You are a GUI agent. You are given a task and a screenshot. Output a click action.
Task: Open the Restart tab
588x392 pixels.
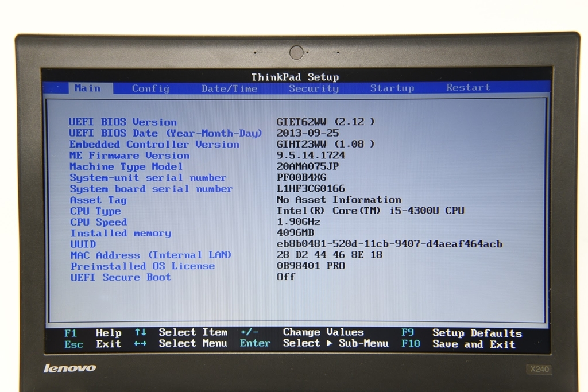468,88
